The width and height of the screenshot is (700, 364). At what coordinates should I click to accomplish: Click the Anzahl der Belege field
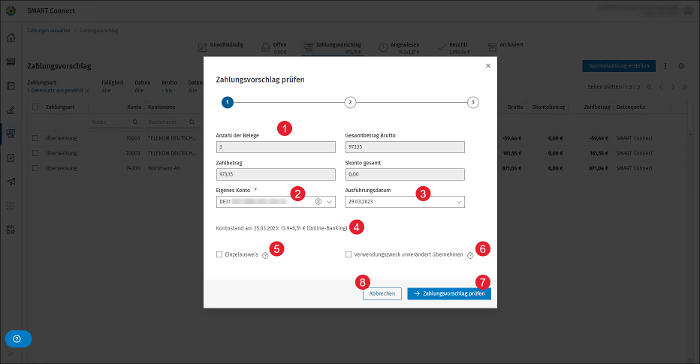276,147
